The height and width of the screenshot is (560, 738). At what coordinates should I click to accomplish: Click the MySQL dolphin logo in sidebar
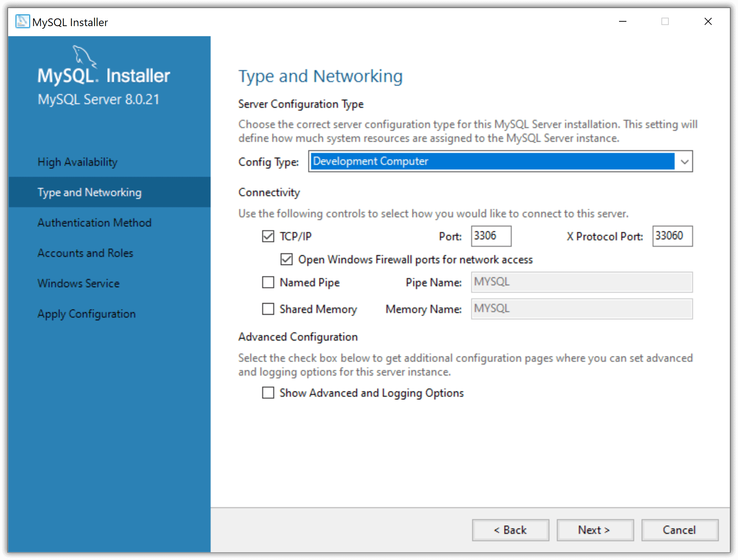pos(84,56)
